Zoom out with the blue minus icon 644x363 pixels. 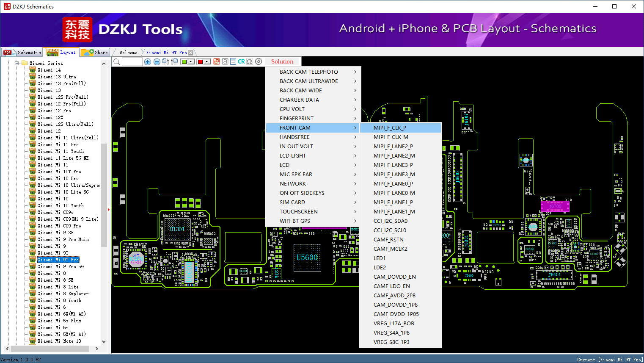pos(157,62)
